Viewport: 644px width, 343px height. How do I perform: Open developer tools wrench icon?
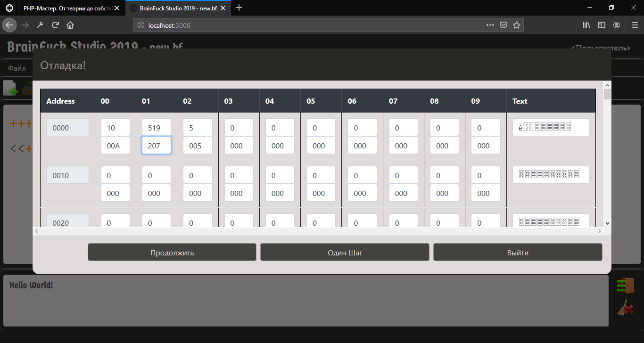pyautogui.click(x=40, y=25)
